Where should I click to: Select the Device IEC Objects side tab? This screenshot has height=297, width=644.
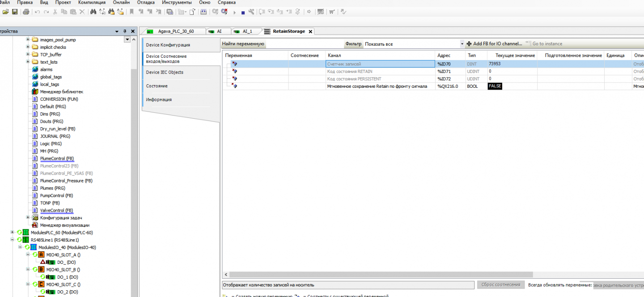tap(181, 72)
